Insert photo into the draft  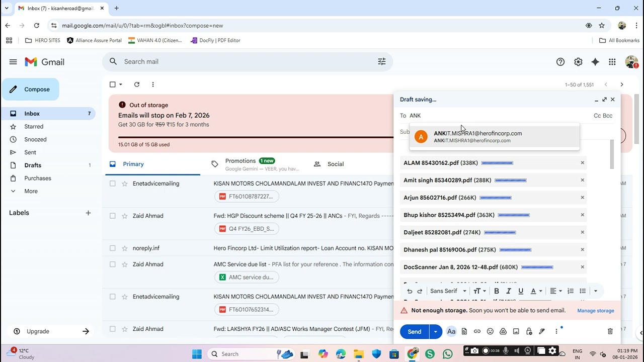click(516, 331)
